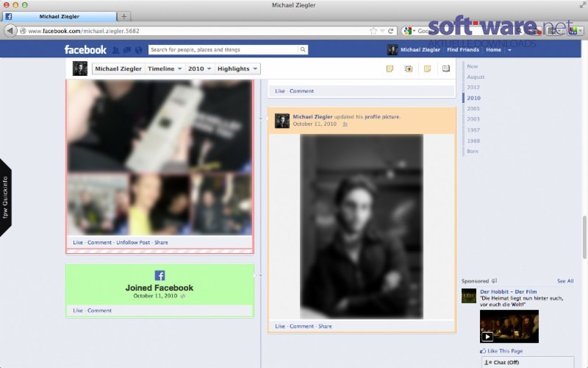Jump to August on timeline
Image resolution: width=588 pixels, height=368 pixels.
coord(476,77)
